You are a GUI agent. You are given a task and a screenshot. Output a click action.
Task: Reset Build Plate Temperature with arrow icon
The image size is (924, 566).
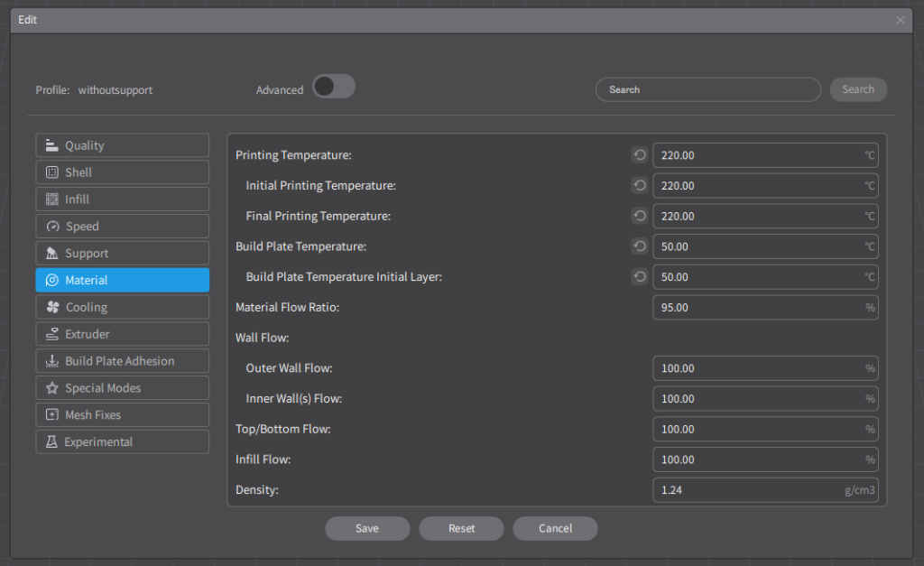(640, 246)
